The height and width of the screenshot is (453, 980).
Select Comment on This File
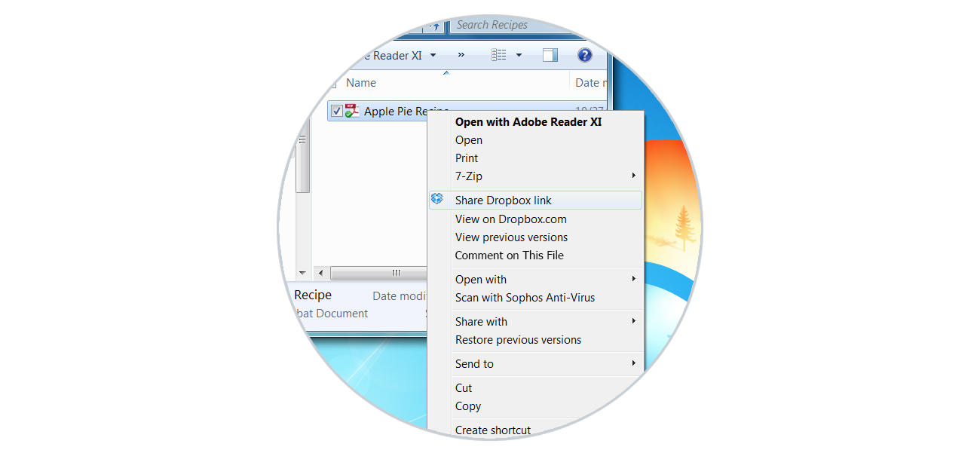tap(510, 256)
